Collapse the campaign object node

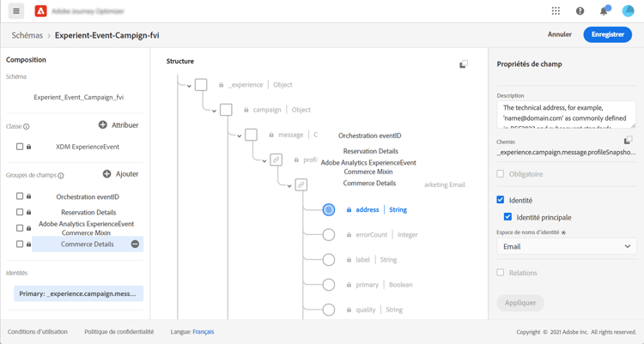tap(214, 111)
